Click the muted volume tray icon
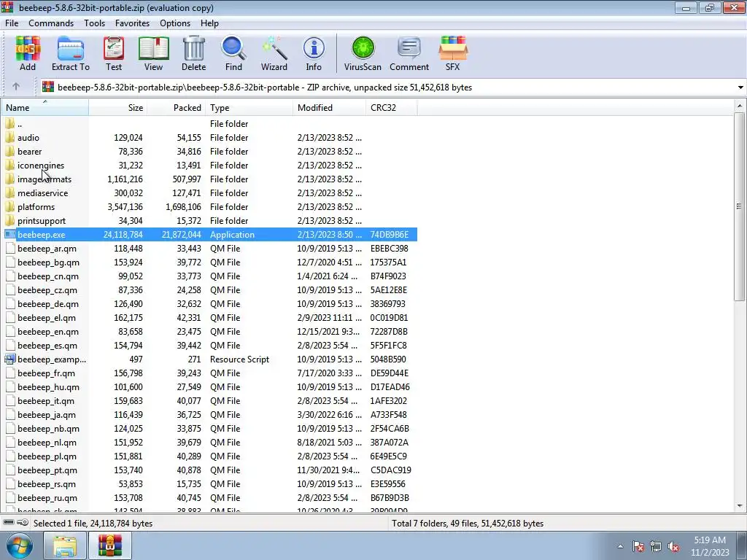 673,547
